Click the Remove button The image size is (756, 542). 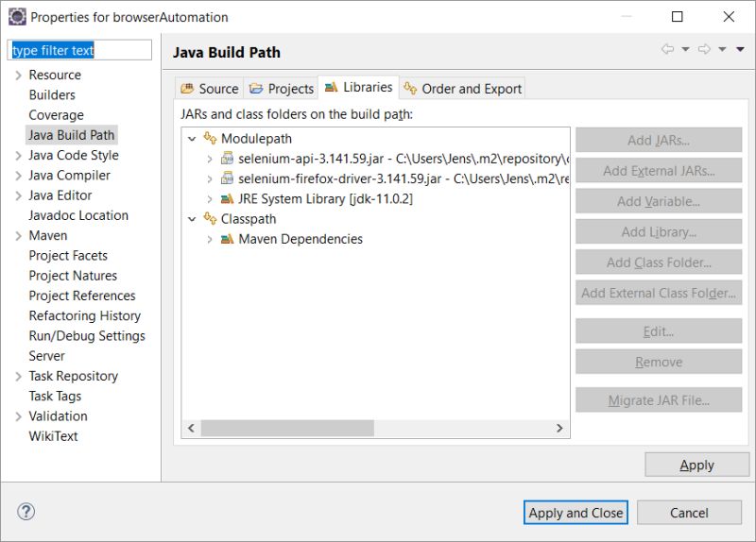[659, 362]
